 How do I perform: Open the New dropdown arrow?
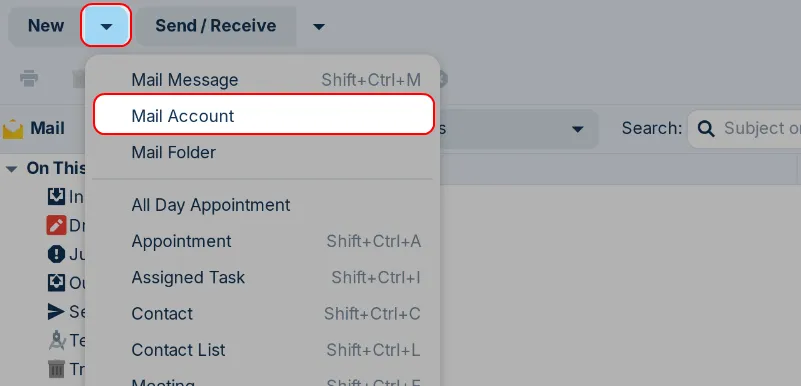click(x=106, y=26)
